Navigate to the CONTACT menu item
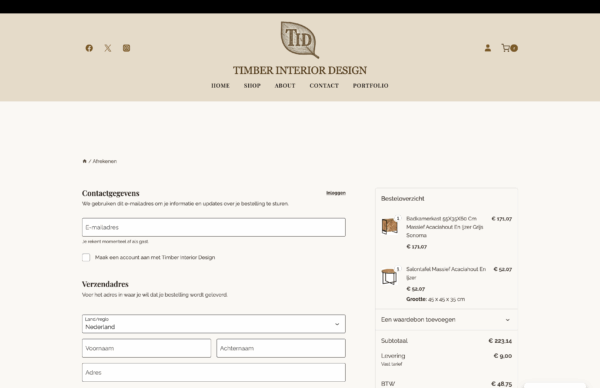This screenshot has height=388, width=600. click(x=324, y=86)
